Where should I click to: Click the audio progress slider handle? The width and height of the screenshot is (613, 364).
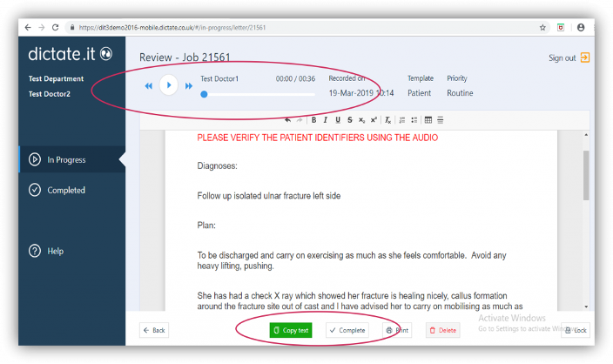204,94
